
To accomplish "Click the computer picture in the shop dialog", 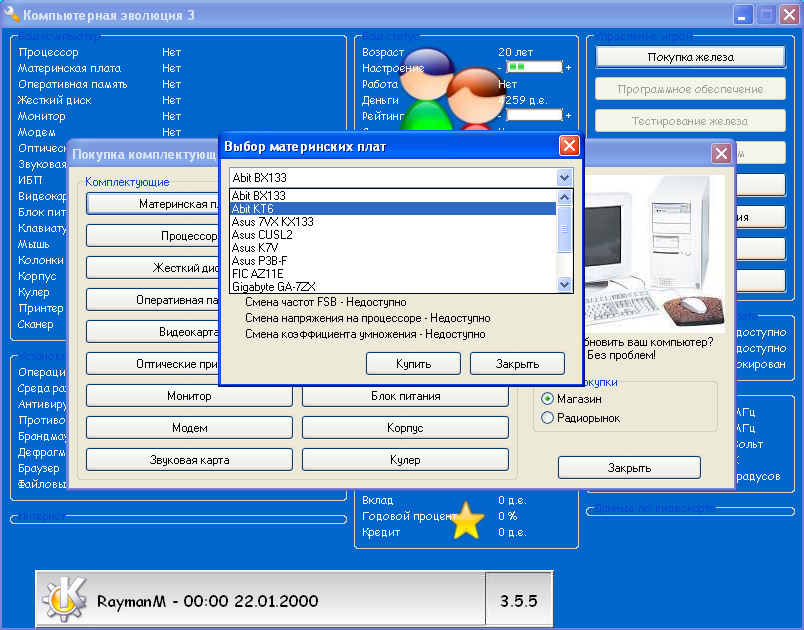I will [x=659, y=252].
